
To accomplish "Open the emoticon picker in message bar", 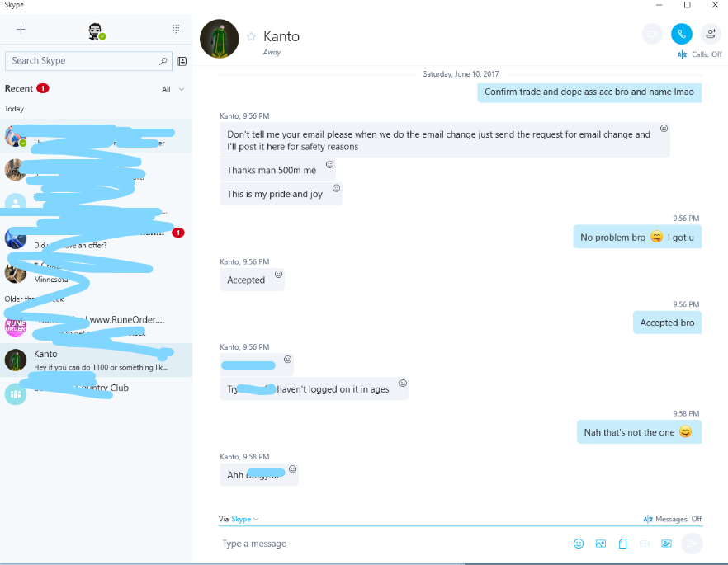I will [579, 544].
